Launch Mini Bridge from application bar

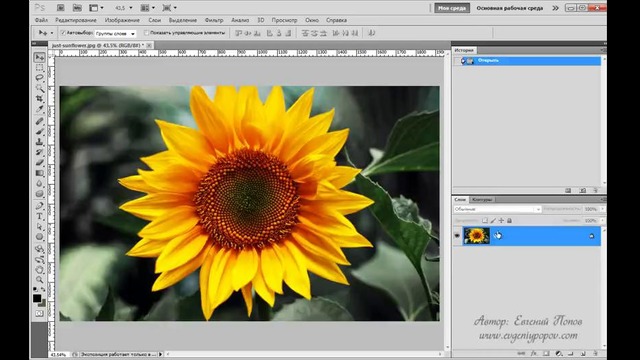pos(77,8)
